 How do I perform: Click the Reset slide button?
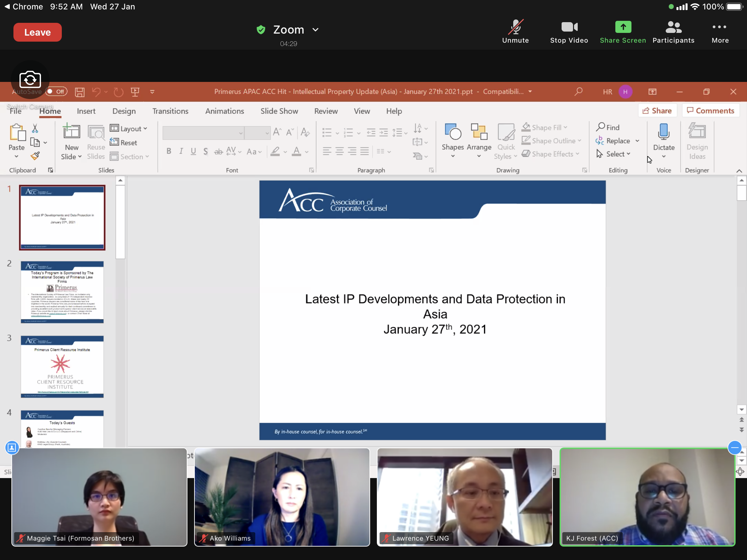pos(124,142)
